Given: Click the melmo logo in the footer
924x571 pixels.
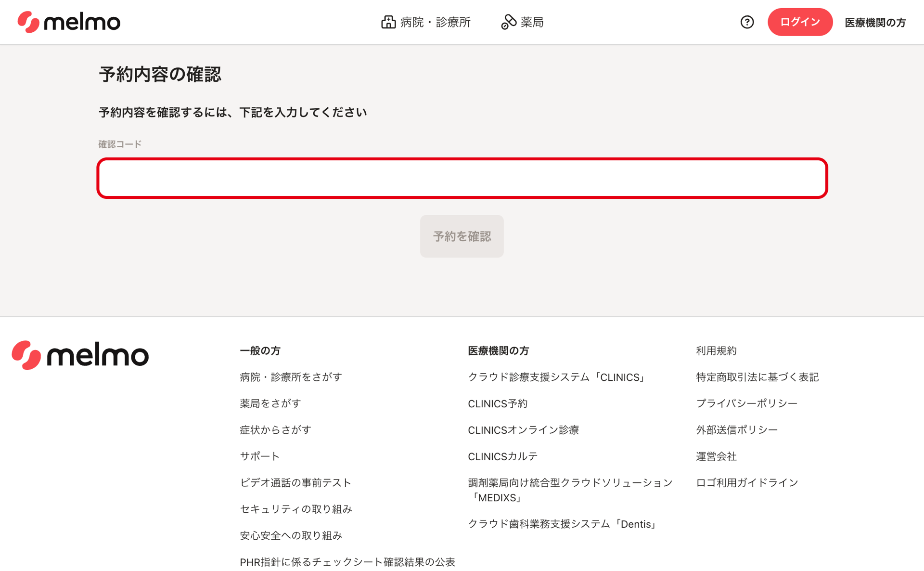Looking at the screenshot, I should tap(80, 354).
